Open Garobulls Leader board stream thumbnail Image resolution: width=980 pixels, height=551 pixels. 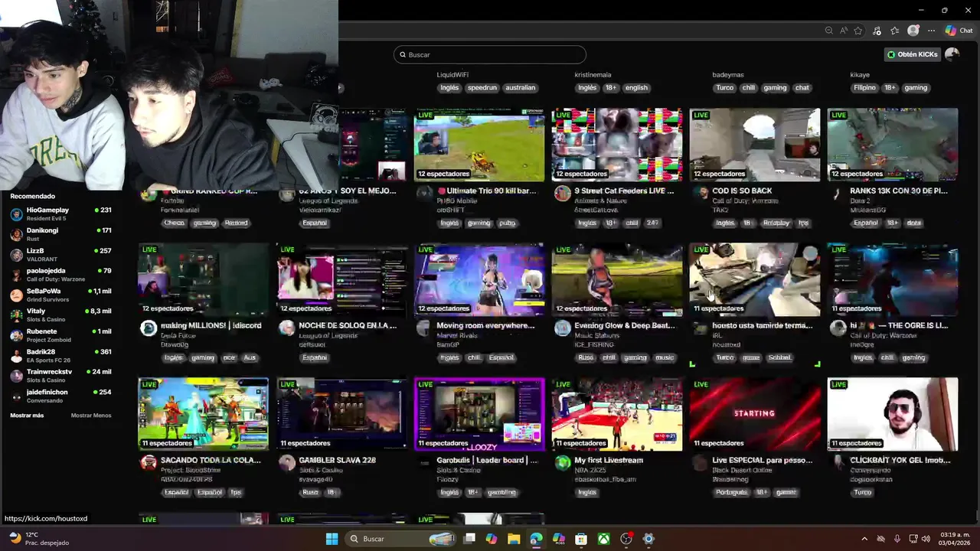(x=479, y=414)
